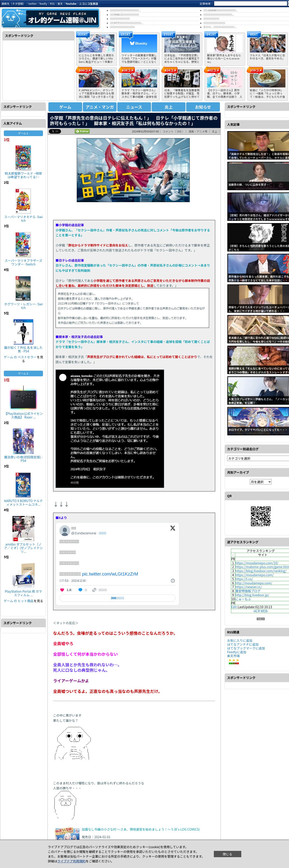289x868 pixels.
Task: Open the ニコニコ生放送 link in top bar
Action: pos(88,4)
